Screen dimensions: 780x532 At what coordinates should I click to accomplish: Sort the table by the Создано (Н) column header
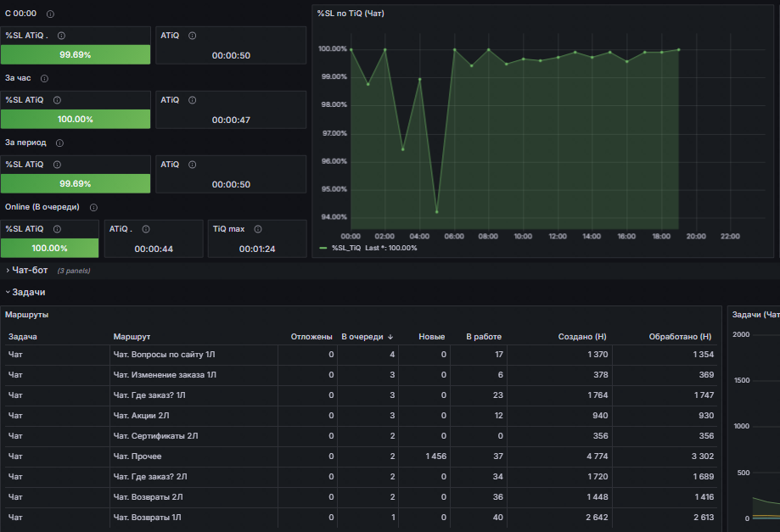(582, 337)
